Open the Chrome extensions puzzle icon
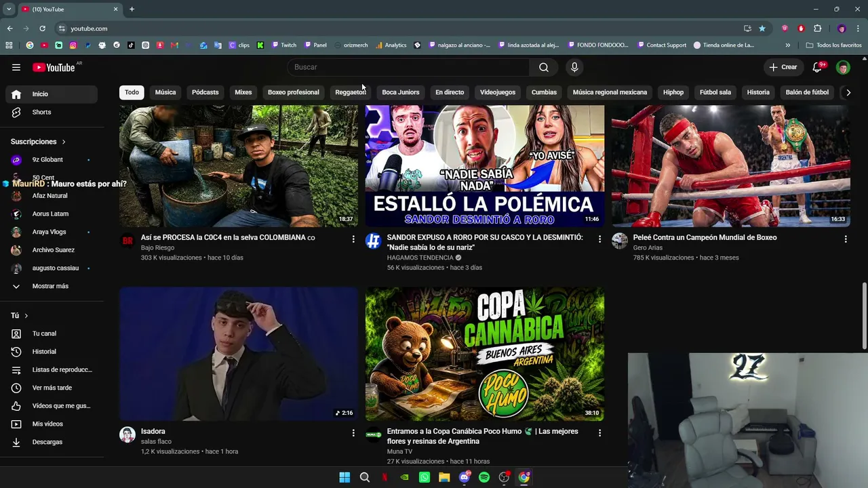Image resolution: width=868 pixels, height=488 pixels. (817, 28)
